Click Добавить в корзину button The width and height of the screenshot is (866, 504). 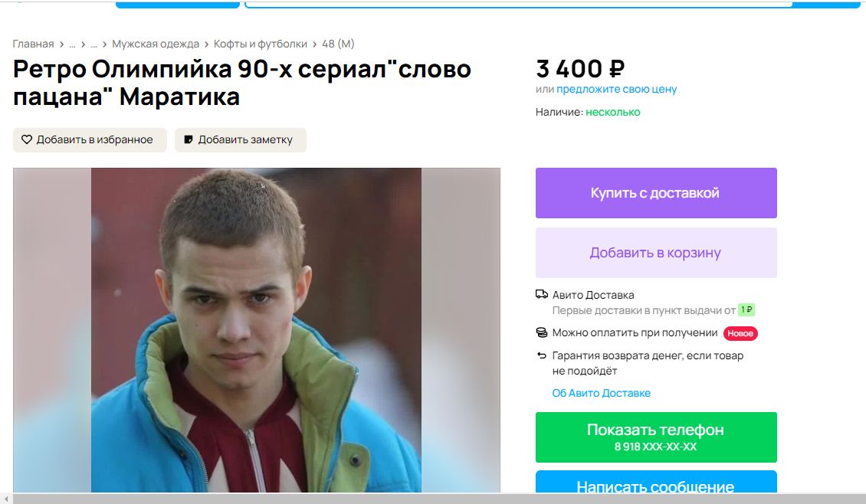tap(656, 252)
